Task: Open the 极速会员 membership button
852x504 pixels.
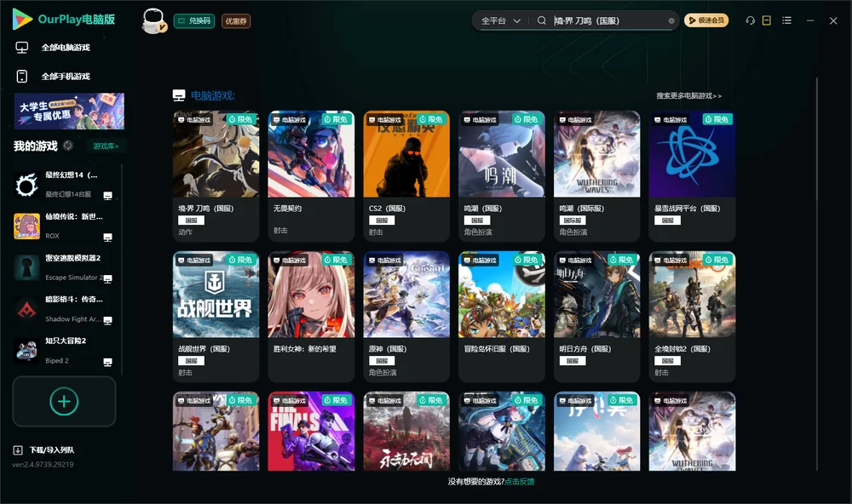Action: pyautogui.click(x=705, y=20)
